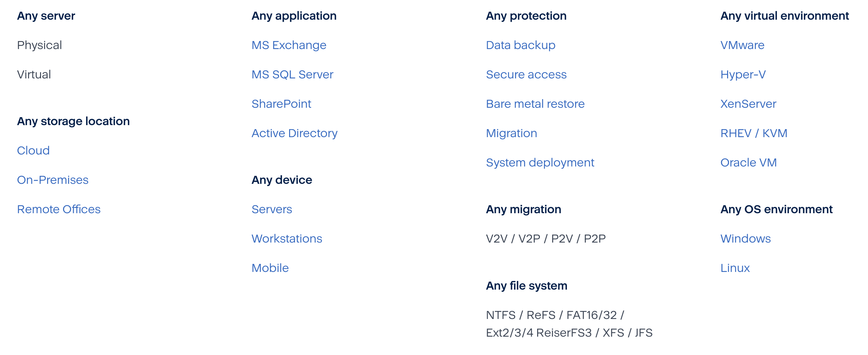This screenshot has height=355, width=868.
Task: Click the Any file system heading
Action: click(x=527, y=286)
